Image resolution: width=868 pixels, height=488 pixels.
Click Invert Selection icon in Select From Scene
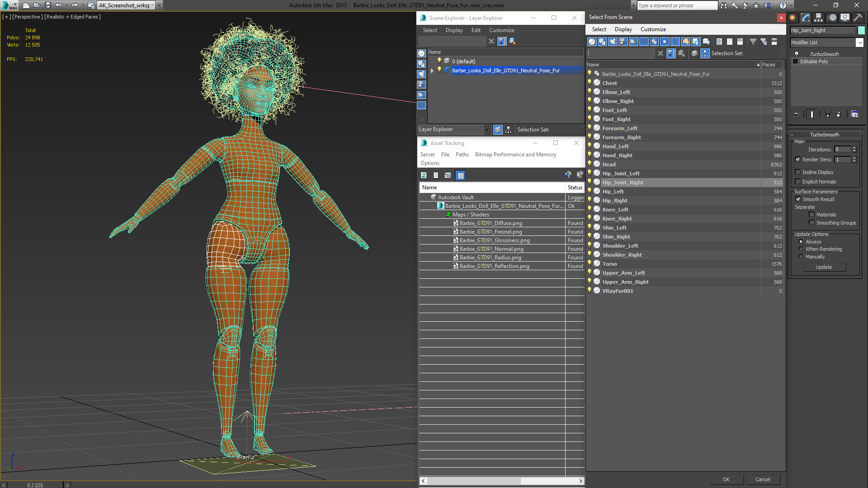pyautogui.click(x=740, y=42)
